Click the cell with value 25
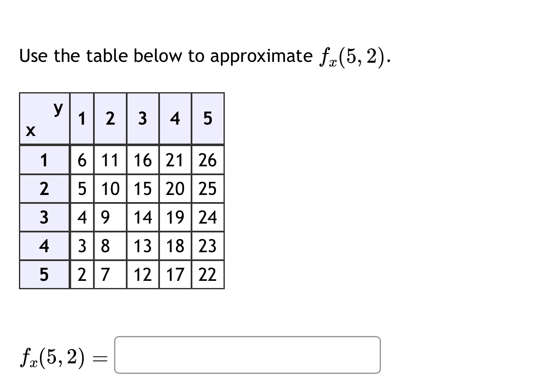Screen dimensions: 543x392 tap(208, 189)
